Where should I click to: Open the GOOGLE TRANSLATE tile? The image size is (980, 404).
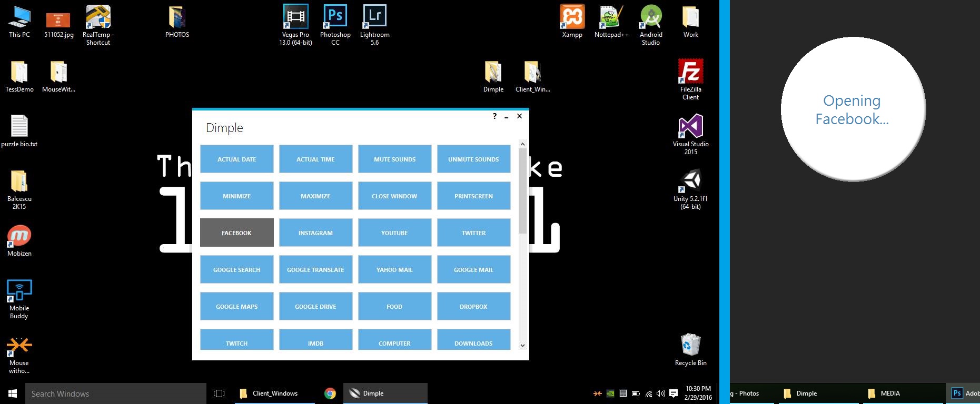point(315,269)
